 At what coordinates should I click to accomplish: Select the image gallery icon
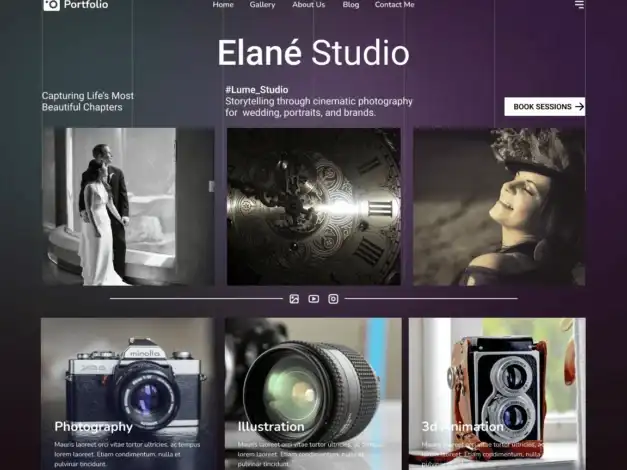294,299
